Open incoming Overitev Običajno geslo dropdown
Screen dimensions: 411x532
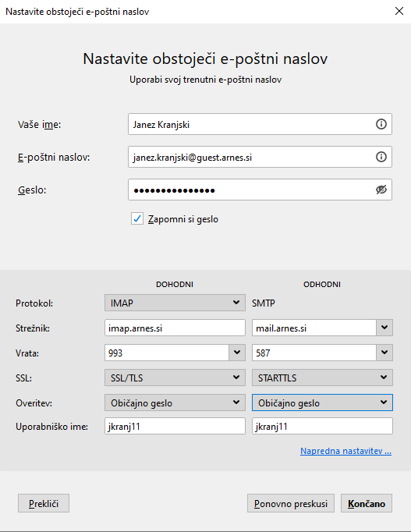tap(175, 403)
